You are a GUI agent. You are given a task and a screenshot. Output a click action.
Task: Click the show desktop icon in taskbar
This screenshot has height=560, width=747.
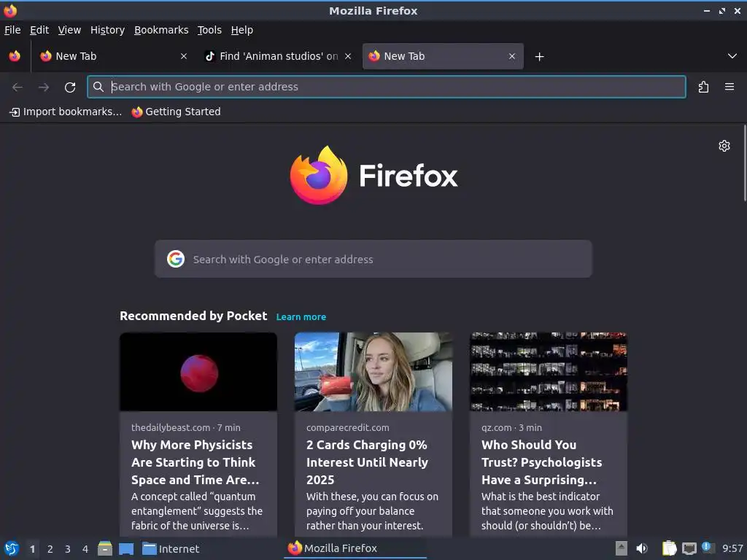(x=125, y=548)
